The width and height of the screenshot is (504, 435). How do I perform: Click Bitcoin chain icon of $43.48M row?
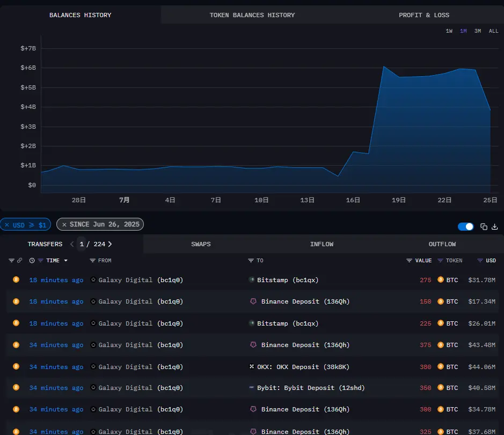click(x=16, y=345)
